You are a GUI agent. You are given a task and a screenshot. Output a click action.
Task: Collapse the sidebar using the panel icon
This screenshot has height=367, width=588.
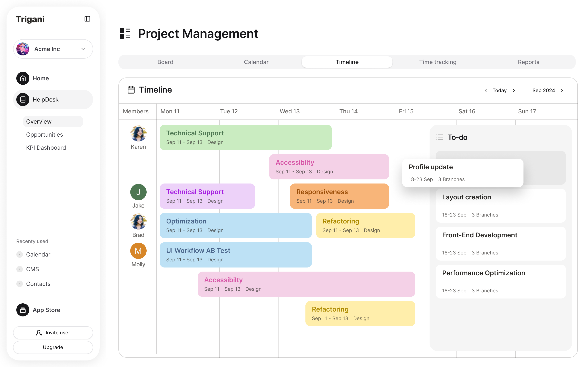(87, 19)
